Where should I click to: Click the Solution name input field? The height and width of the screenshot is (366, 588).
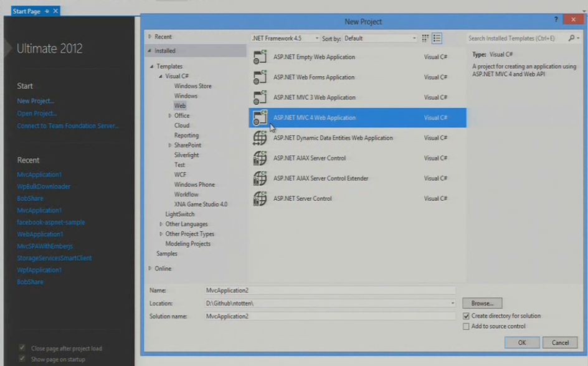coord(330,316)
